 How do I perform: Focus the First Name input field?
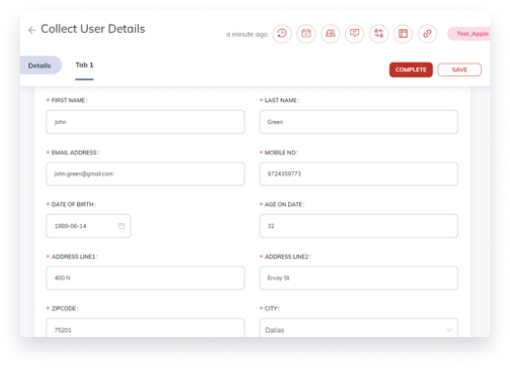pyautogui.click(x=145, y=122)
